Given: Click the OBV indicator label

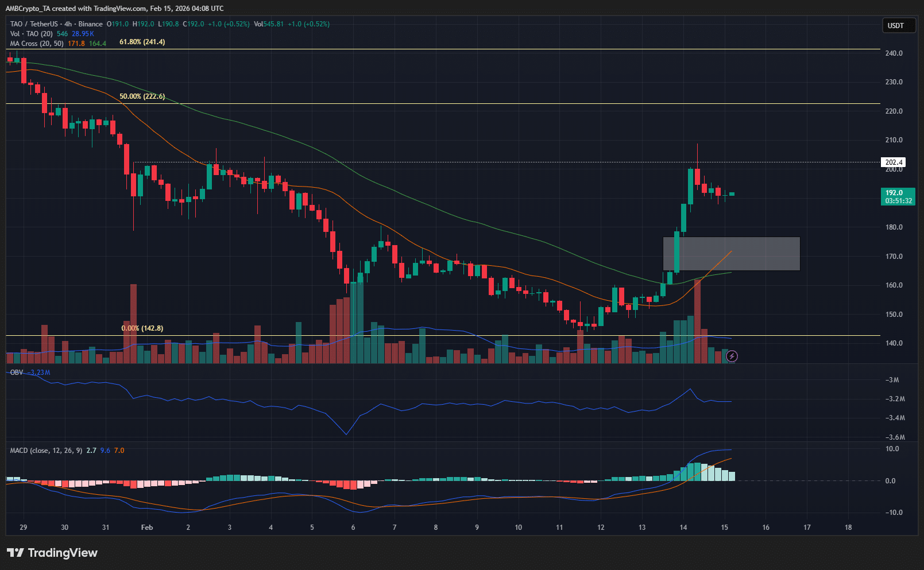Looking at the screenshot, I should pyautogui.click(x=17, y=373).
